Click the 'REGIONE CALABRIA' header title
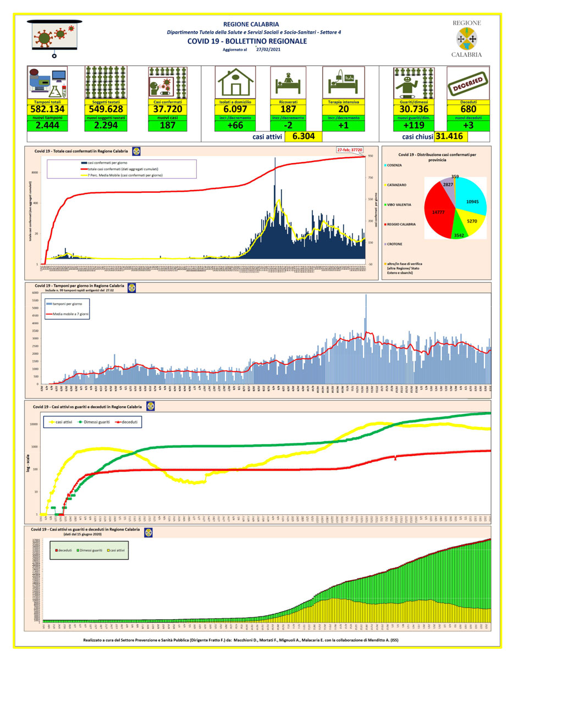Viewport: 563px width, 728px height. [x=251, y=24]
